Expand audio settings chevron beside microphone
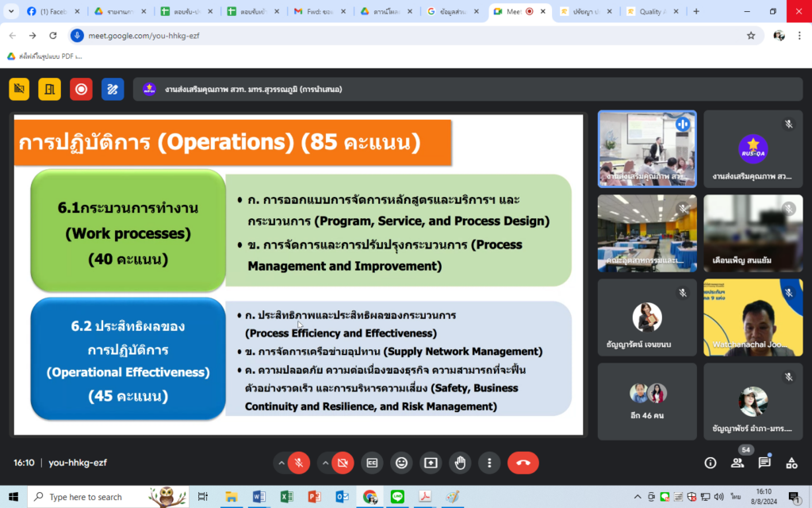 click(281, 463)
